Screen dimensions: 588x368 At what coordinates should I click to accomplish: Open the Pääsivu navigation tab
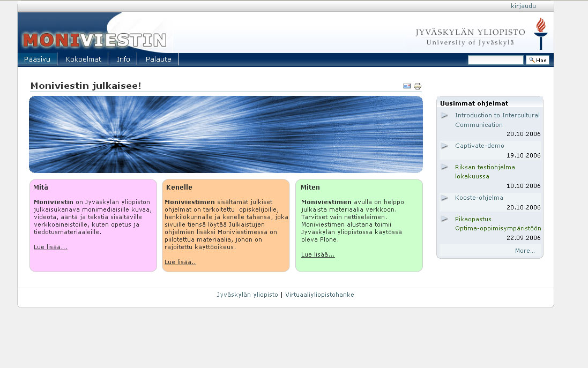tap(37, 59)
